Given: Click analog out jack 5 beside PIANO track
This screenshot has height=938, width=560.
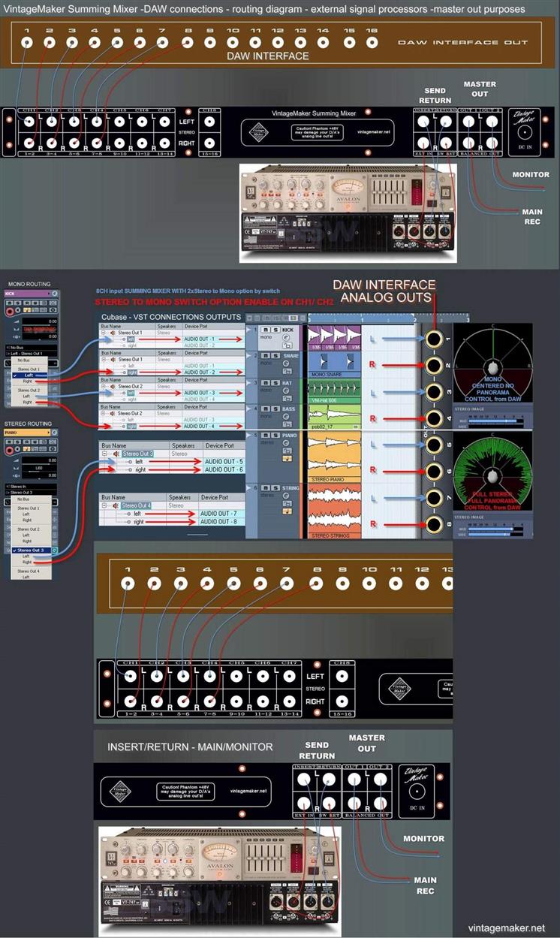Looking at the screenshot, I should [x=434, y=445].
